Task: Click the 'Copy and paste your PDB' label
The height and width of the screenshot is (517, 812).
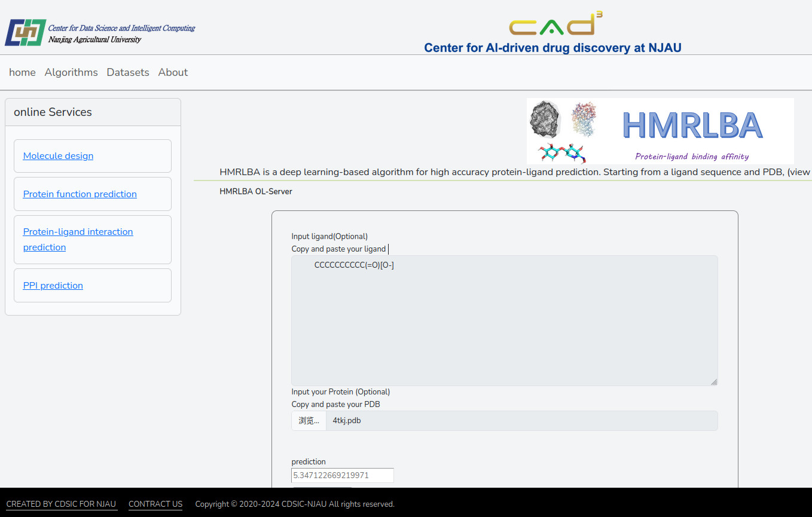Action: 335,405
